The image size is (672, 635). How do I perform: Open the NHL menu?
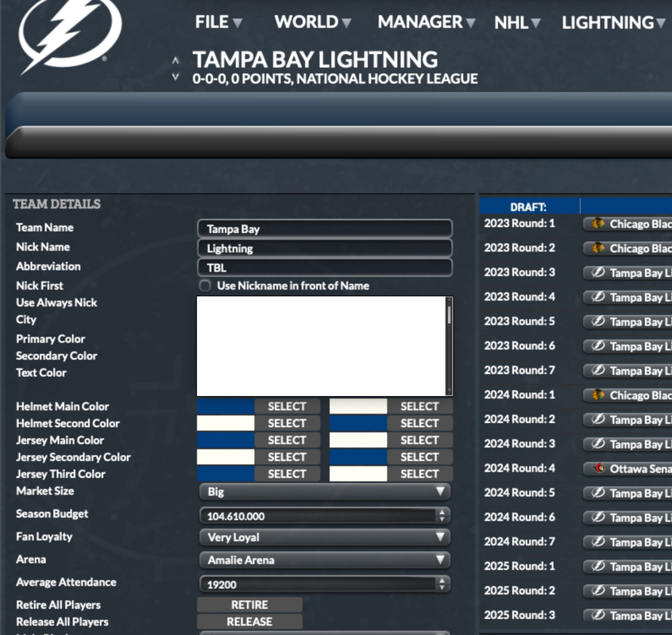(x=517, y=23)
